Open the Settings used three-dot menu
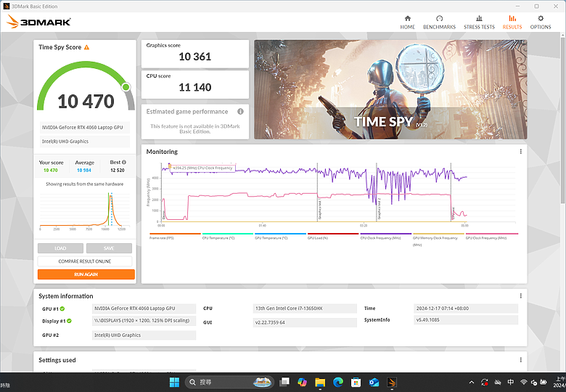The width and height of the screenshot is (566, 392). [x=520, y=360]
